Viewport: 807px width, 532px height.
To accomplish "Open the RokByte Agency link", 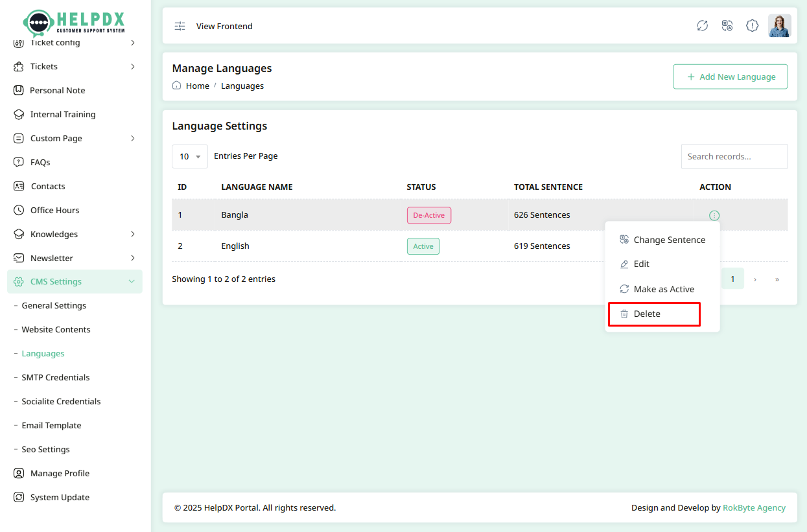I will click(754, 508).
